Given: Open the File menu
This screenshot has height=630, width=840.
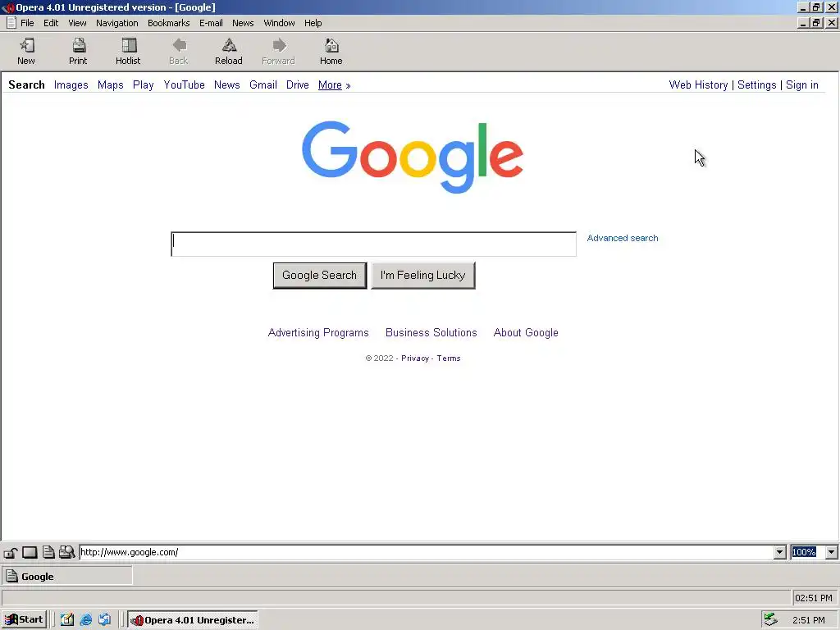Looking at the screenshot, I should 27,23.
